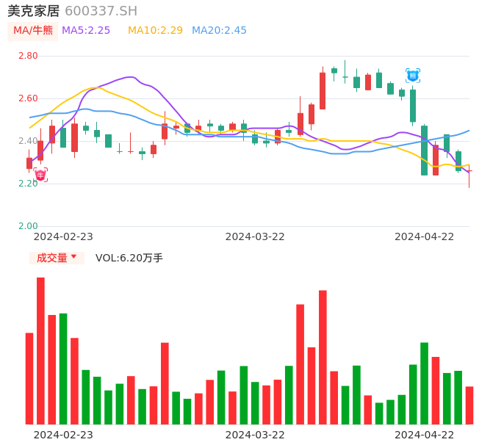Click the tallest red volume bar on the left
Screen dimensions: 504x445
(40, 350)
